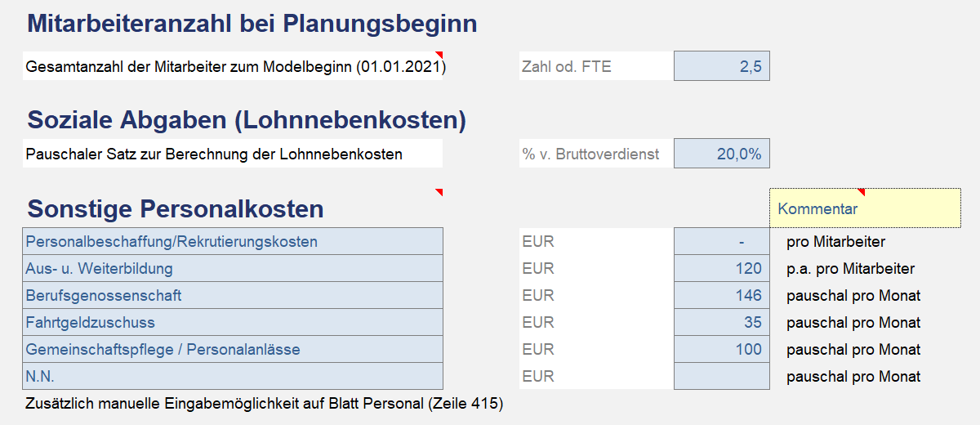Click comment marker beside Gesamtanzahl der Mitarbeiter row

tap(439, 56)
